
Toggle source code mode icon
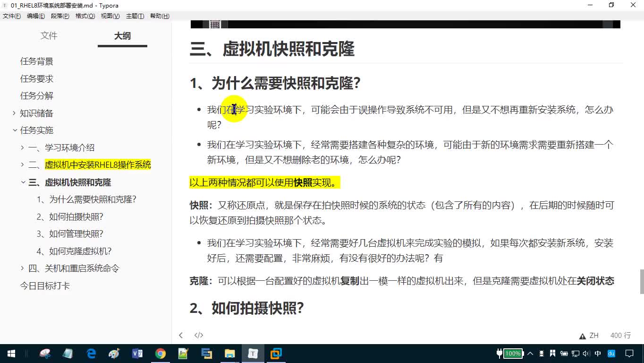click(199, 335)
